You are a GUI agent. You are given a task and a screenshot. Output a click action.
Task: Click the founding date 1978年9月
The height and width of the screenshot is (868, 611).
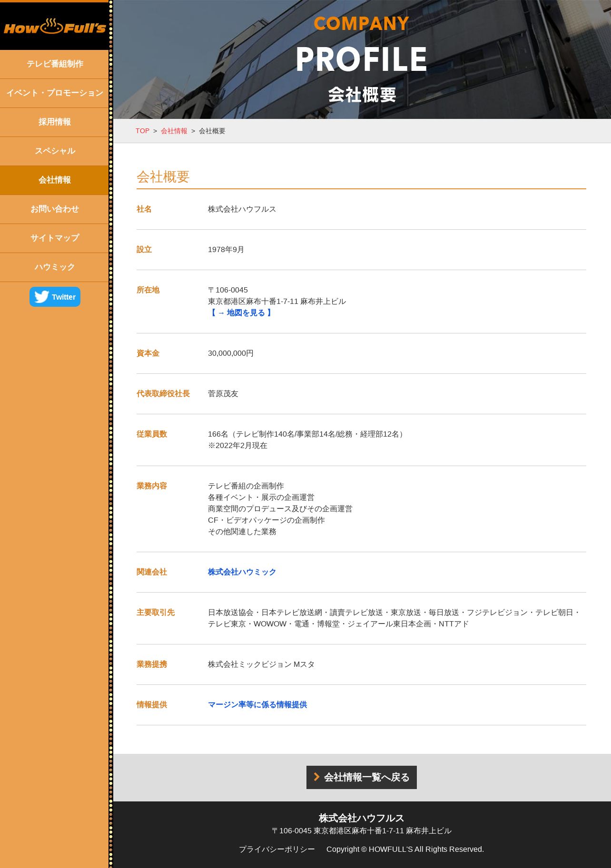click(x=226, y=250)
